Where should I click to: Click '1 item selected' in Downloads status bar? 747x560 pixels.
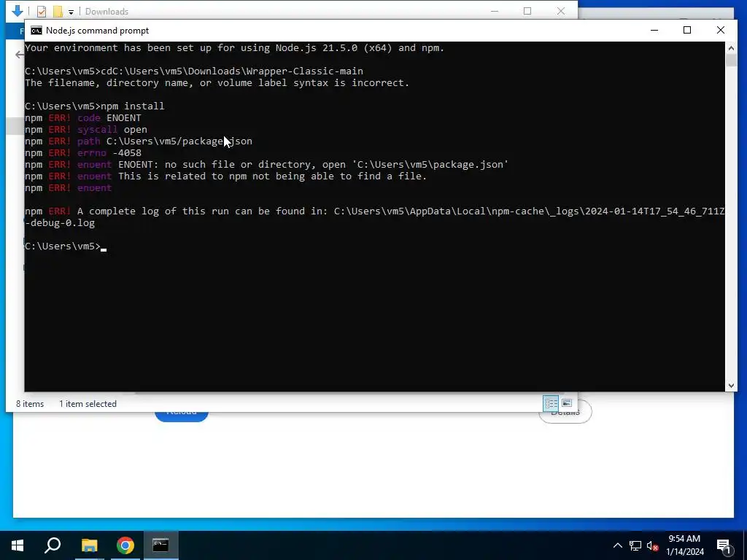pos(88,404)
